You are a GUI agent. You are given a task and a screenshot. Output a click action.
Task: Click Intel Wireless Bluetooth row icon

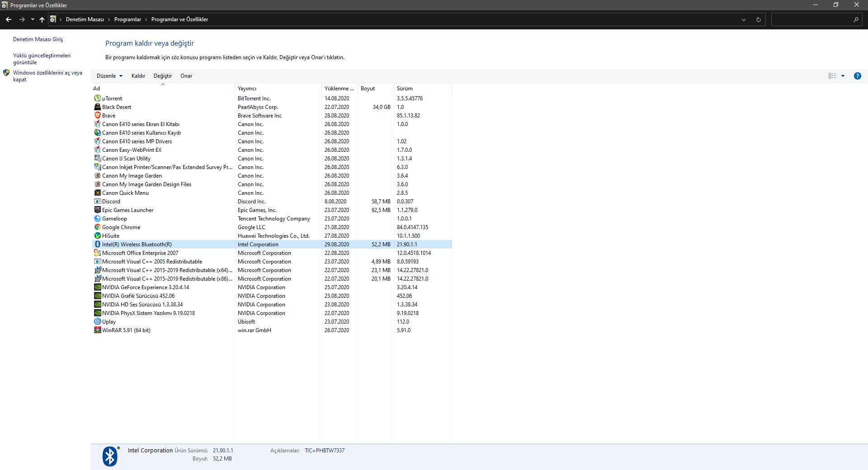click(97, 244)
